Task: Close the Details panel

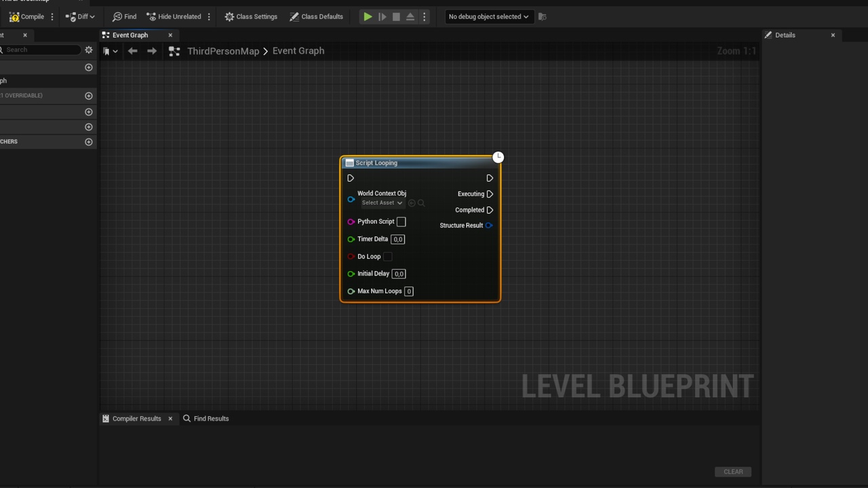Action: pyautogui.click(x=833, y=35)
